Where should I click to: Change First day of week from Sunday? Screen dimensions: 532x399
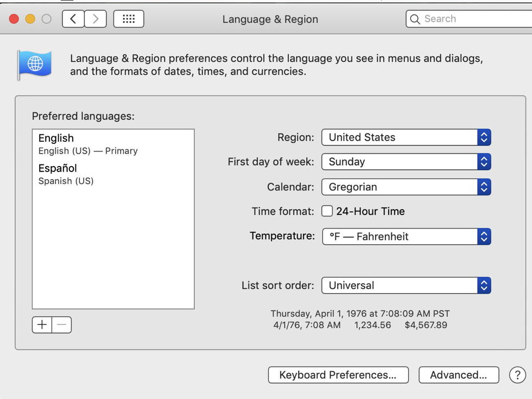pyautogui.click(x=406, y=162)
